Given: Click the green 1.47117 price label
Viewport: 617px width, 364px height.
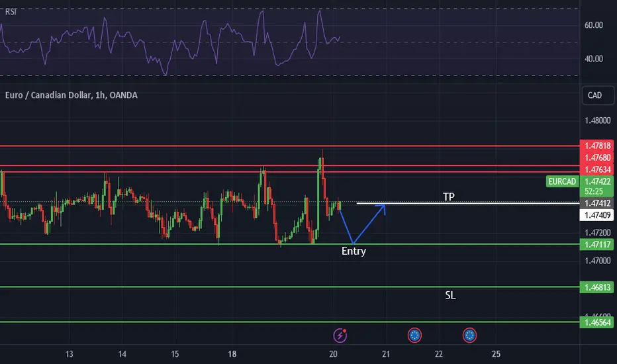Looking at the screenshot, I should (597, 244).
